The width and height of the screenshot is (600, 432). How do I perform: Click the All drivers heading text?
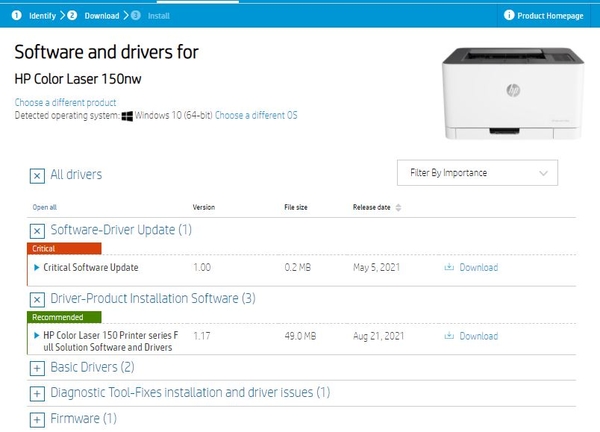pos(76,174)
